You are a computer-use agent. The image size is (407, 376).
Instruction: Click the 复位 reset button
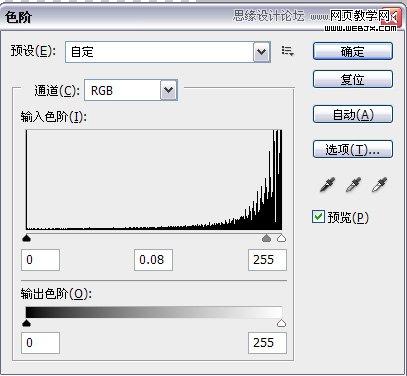coord(353,79)
